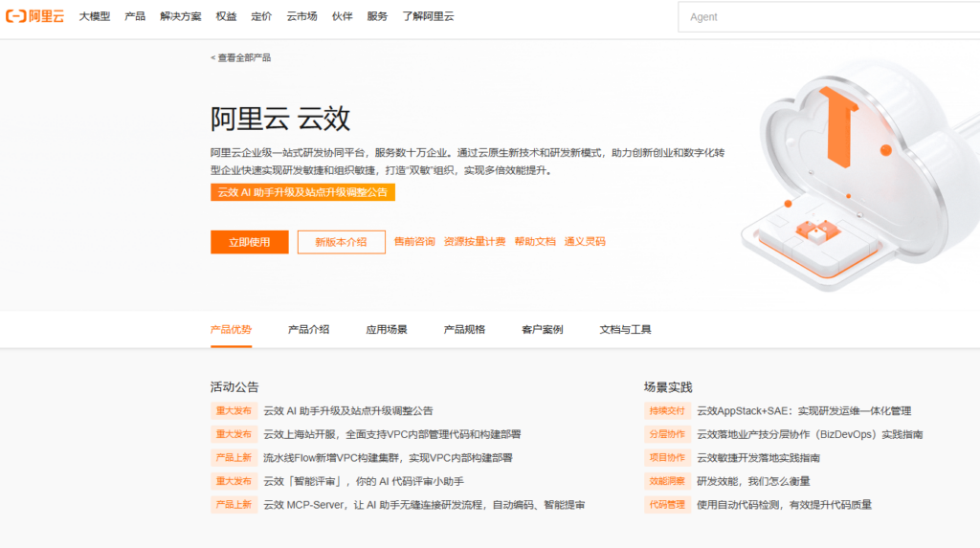Switch to the 客户案例 tab
This screenshot has width=980, height=548.
[543, 329]
